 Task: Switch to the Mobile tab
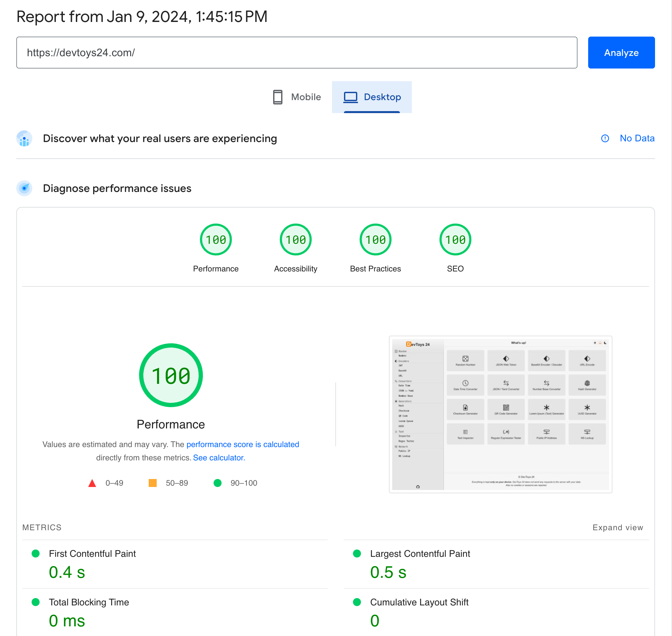tap(297, 97)
